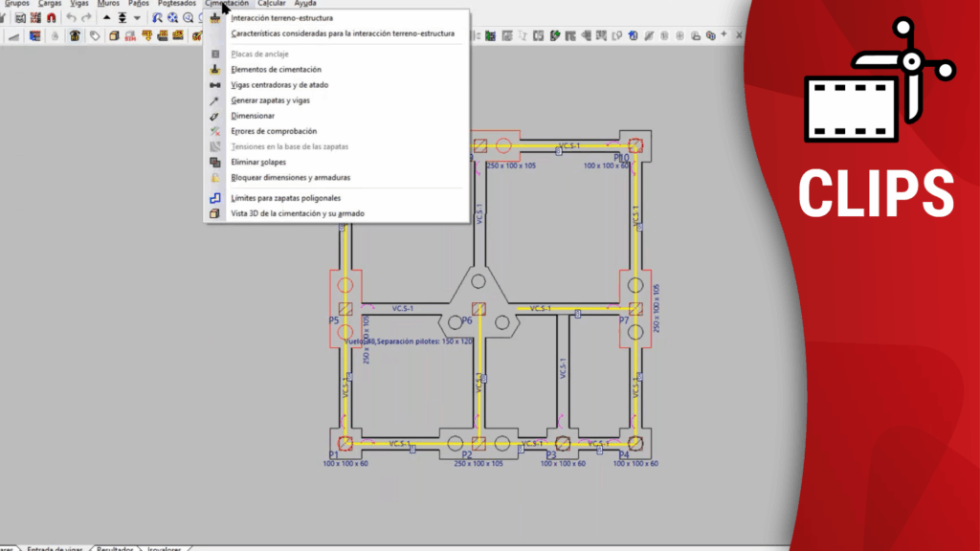Click the undo arrow in the toolbar
This screenshot has height=551, width=980.
click(x=71, y=18)
